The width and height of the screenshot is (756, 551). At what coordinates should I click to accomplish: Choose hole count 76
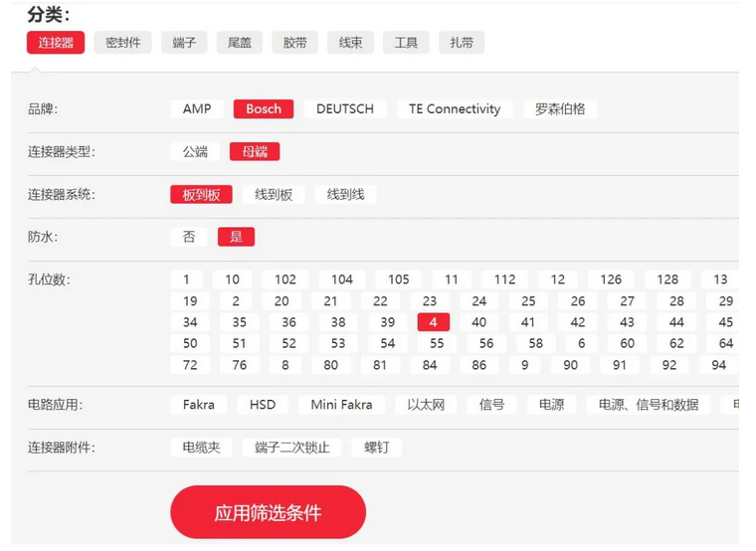(240, 365)
